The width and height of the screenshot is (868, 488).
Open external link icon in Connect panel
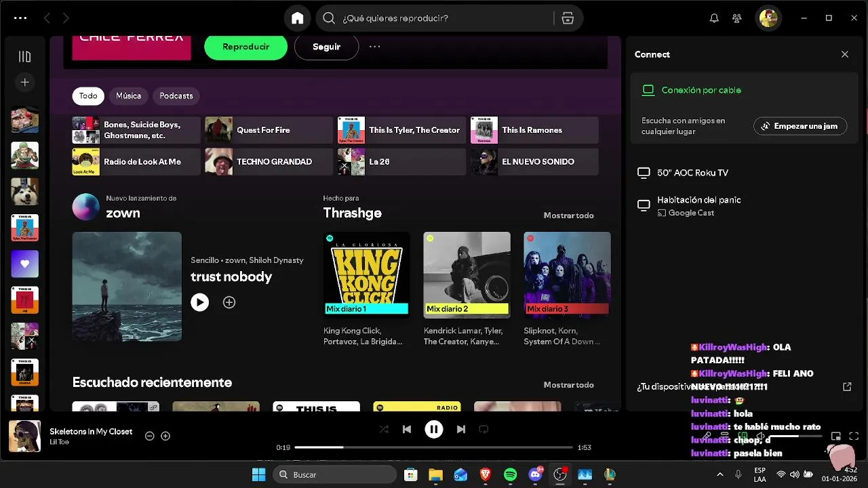pos(847,386)
